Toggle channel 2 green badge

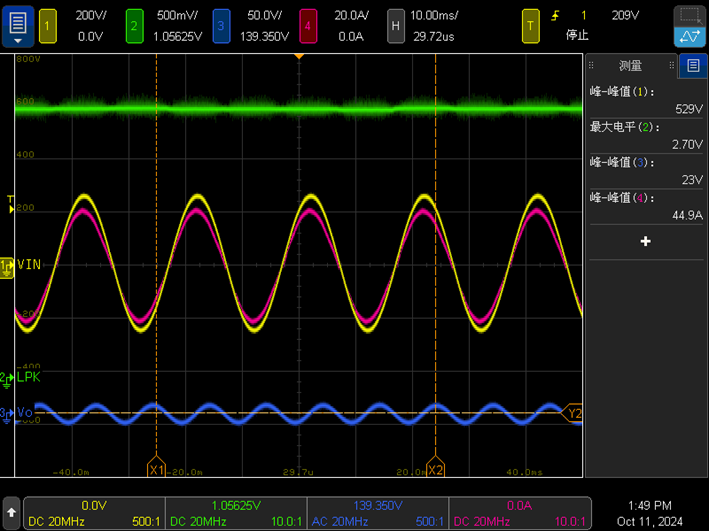coord(134,26)
